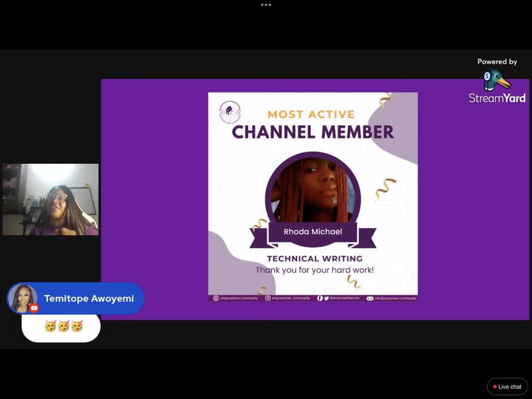This screenshot has height=399, width=532.
Task: Click the info@empower.community email address
Action: click(x=395, y=298)
